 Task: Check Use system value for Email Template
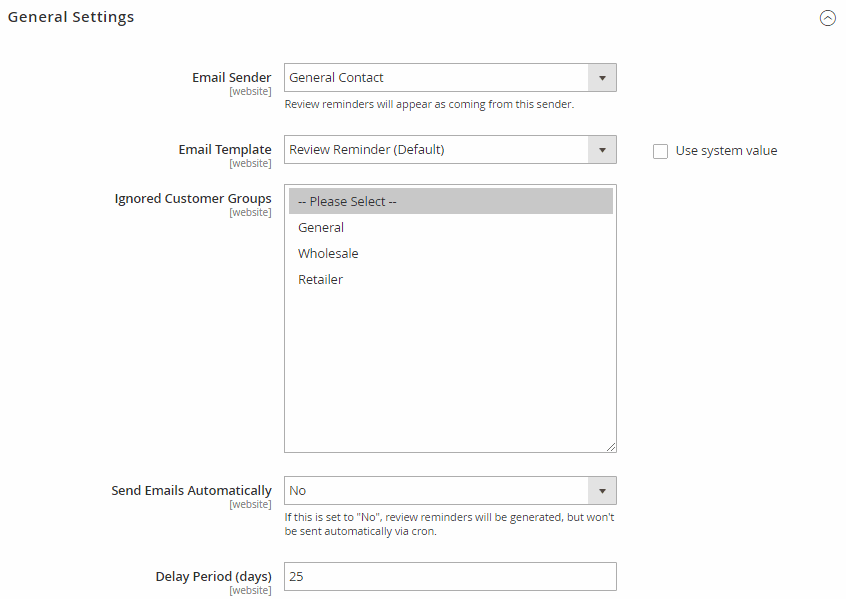click(x=660, y=151)
